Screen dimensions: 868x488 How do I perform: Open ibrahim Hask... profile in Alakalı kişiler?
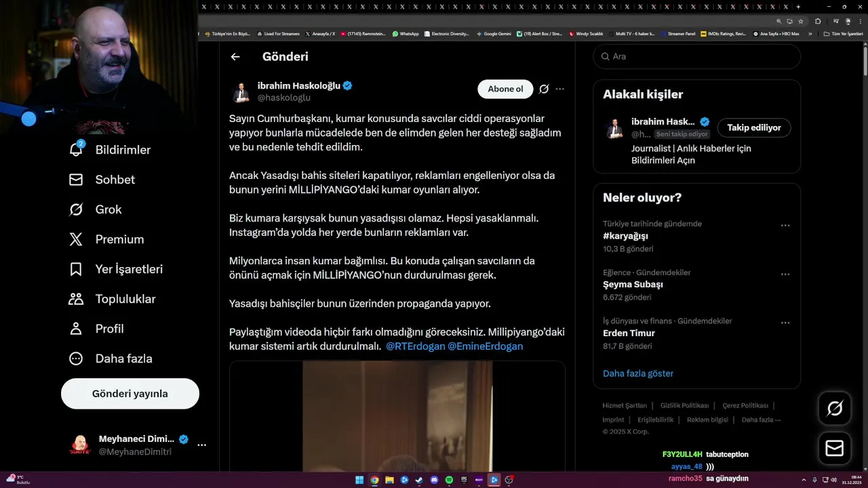(663, 122)
